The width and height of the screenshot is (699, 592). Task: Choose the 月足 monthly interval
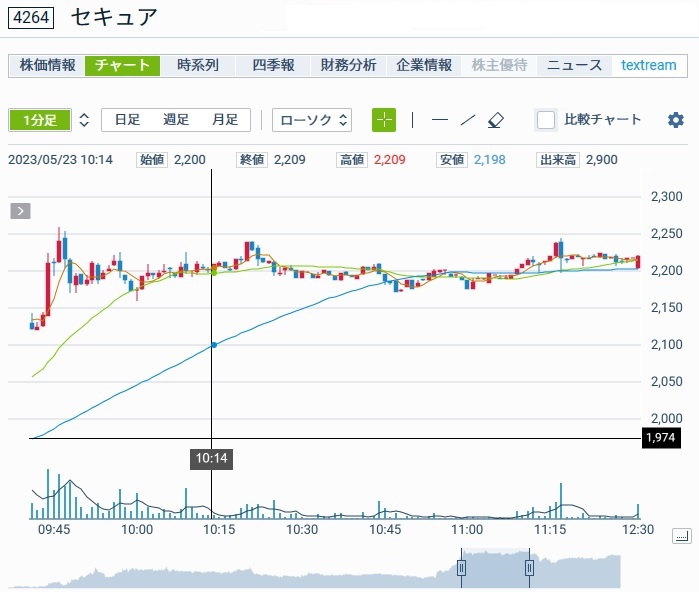[x=225, y=120]
